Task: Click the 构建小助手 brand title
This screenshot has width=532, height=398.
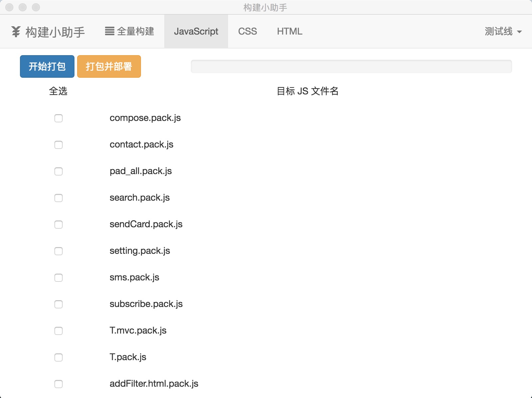Action: 55,32
